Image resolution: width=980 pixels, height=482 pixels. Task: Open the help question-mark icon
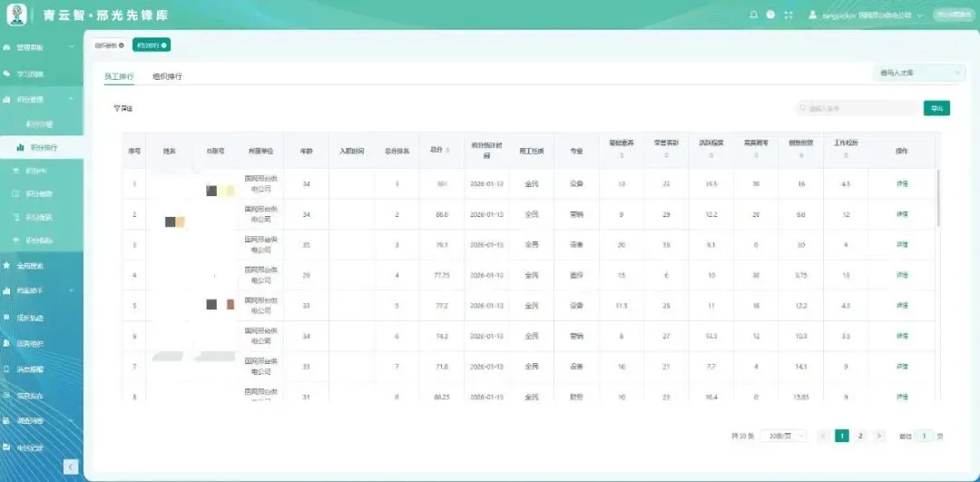770,15
